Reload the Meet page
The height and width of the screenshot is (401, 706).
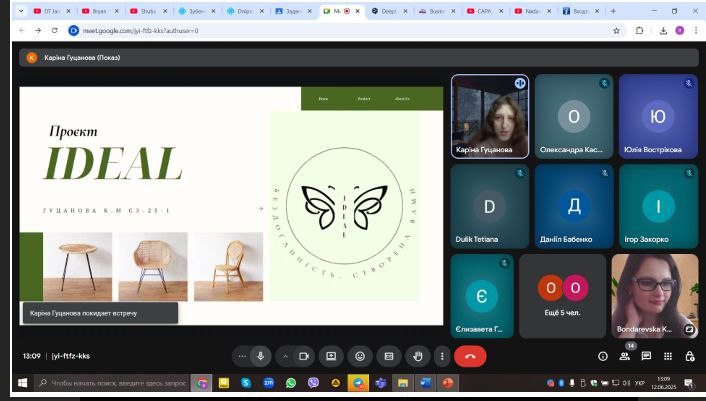point(54,31)
